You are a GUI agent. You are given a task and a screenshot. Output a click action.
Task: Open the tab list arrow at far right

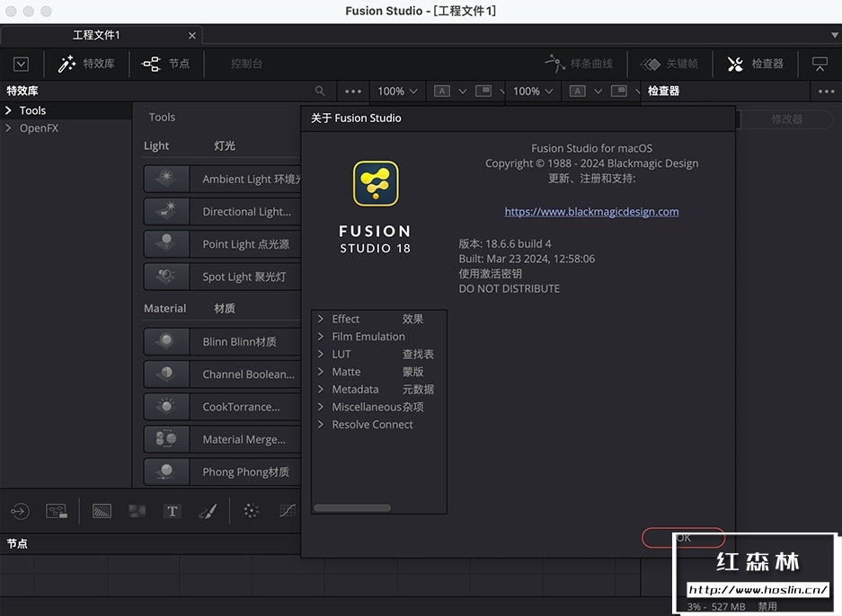click(x=835, y=35)
